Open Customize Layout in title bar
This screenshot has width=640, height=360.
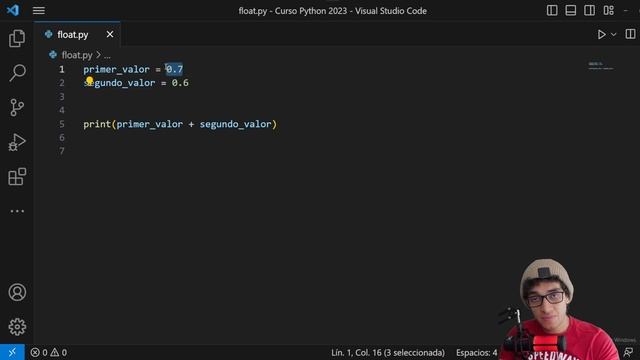[x=609, y=10]
